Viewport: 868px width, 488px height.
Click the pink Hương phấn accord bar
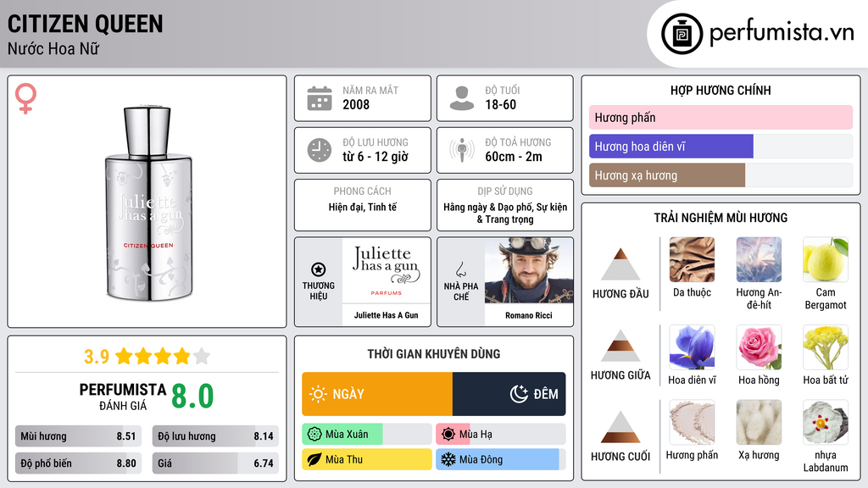(x=721, y=117)
